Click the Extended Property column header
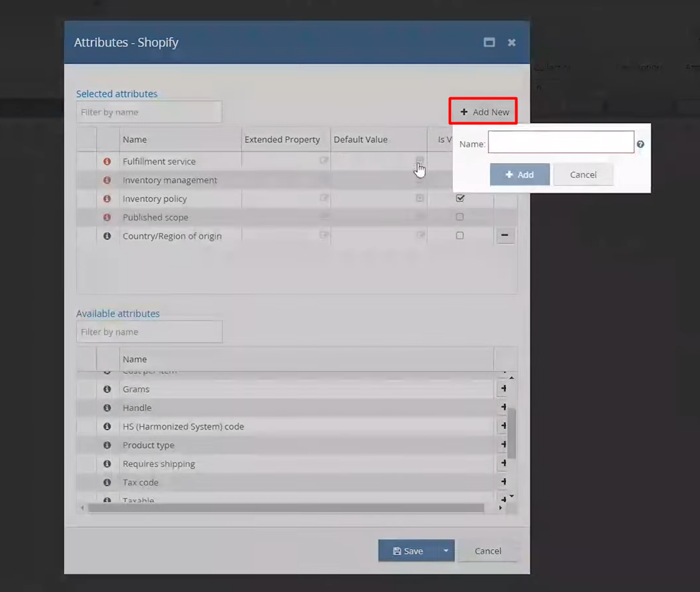The image size is (700, 592). (286, 139)
